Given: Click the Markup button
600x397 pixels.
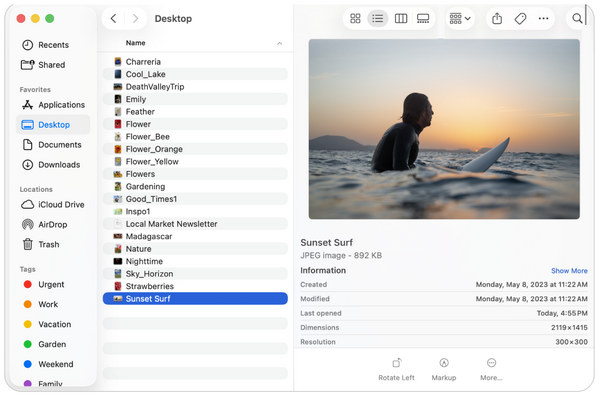Looking at the screenshot, I should pos(444,369).
